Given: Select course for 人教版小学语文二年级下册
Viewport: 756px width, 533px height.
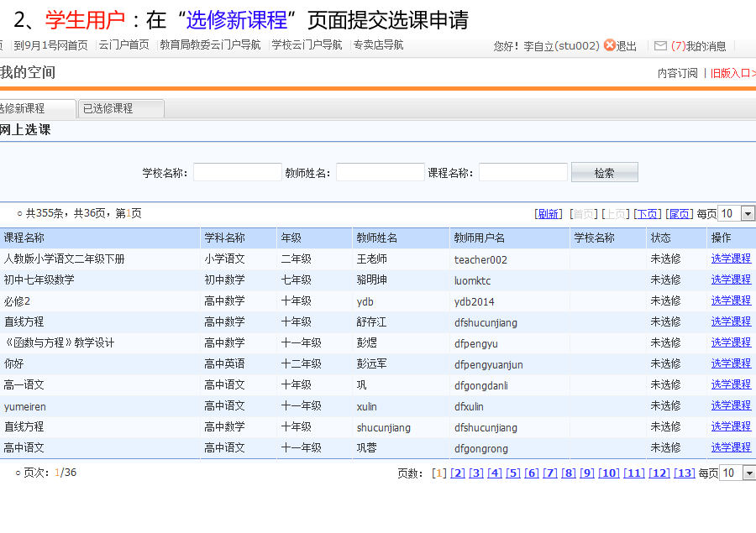Looking at the screenshot, I should (731, 259).
